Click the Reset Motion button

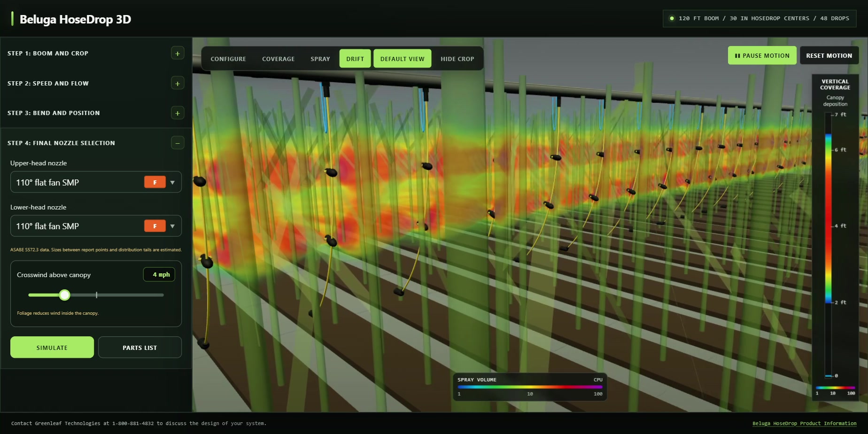pos(829,55)
